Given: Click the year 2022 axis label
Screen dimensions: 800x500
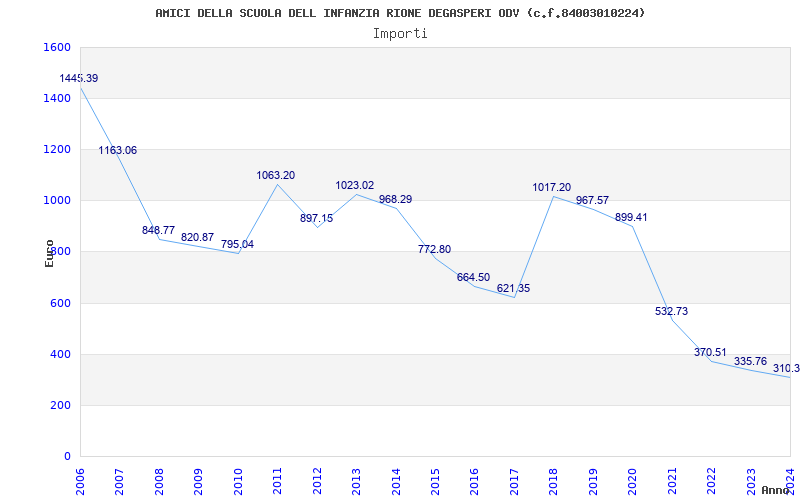Looking at the screenshot, I should click(x=711, y=481).
